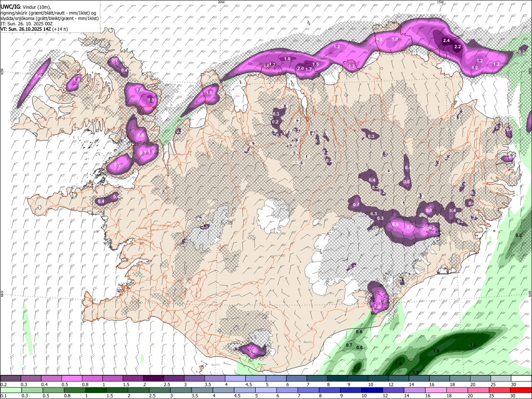The width and height of the screenshot is (532, 399).
Task: Pick the deep blue bottom-row swatch between 10 and 12
Action: [x=372, y=390]
